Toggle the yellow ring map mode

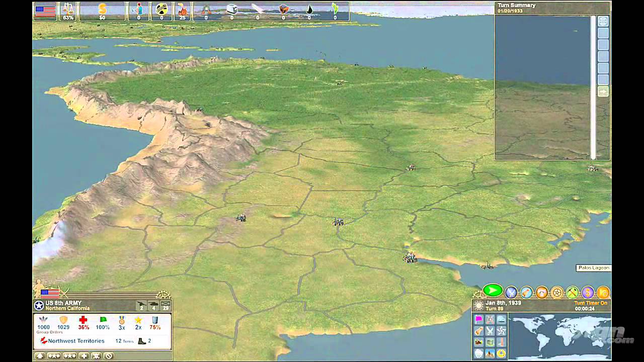coord(502,353)
